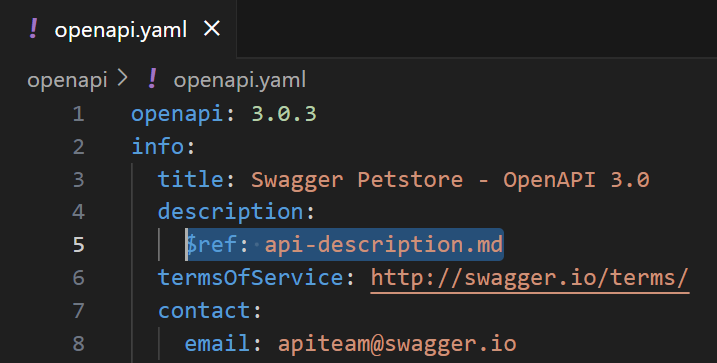Open the openapi folder breadcrumb
717x363 pixels.
tap(67, 80)
